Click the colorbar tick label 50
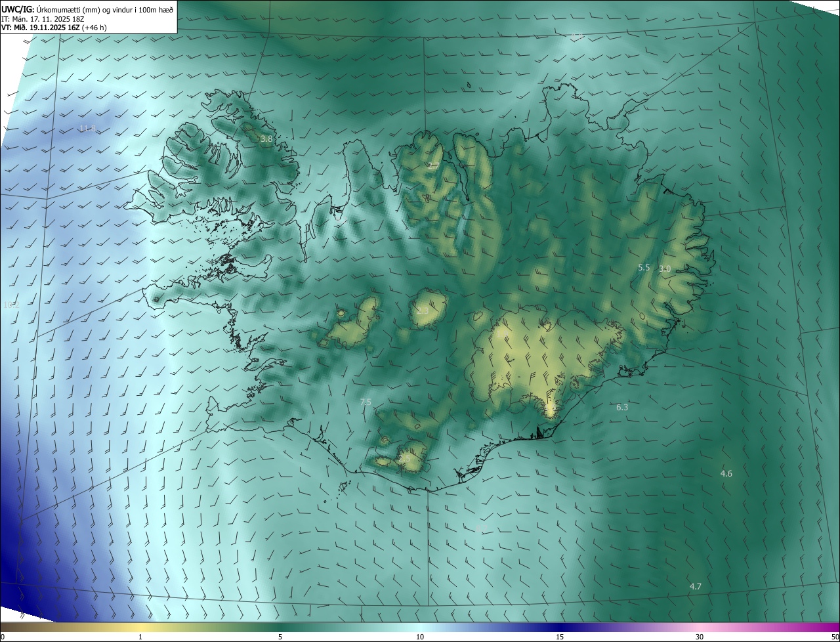This screenshot has height=642, width=840. (835, 637)
